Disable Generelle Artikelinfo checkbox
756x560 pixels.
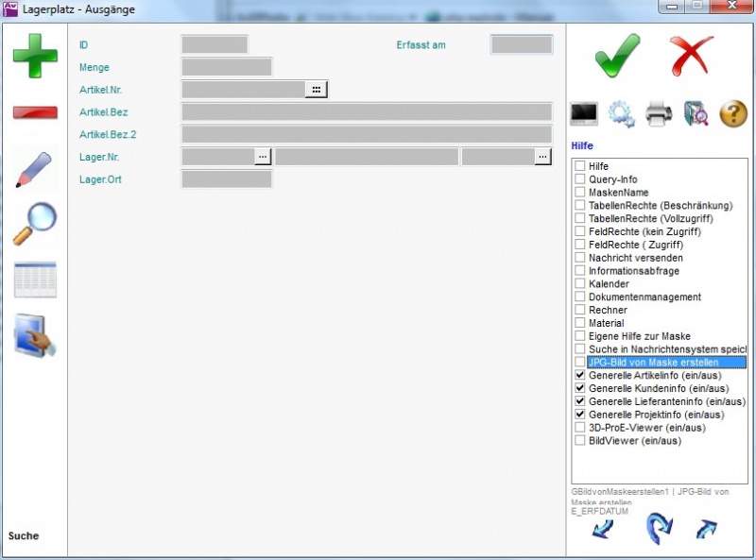tap(580, 375)
